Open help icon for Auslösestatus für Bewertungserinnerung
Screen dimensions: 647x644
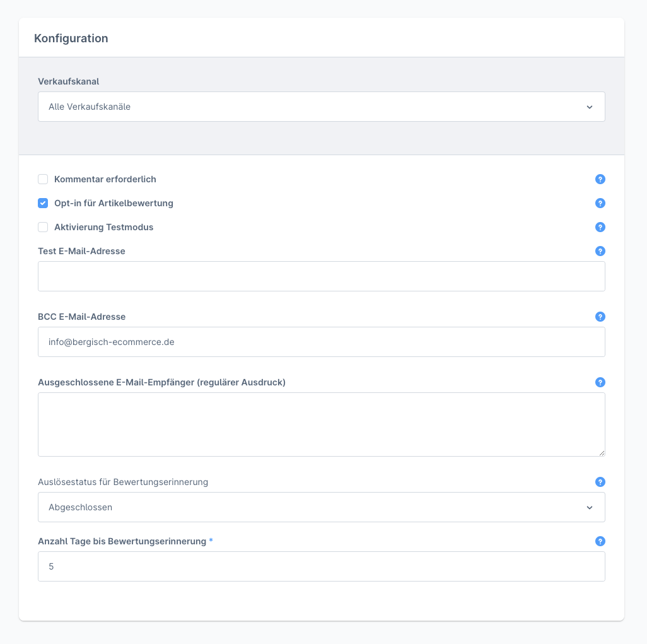[600, 482]
